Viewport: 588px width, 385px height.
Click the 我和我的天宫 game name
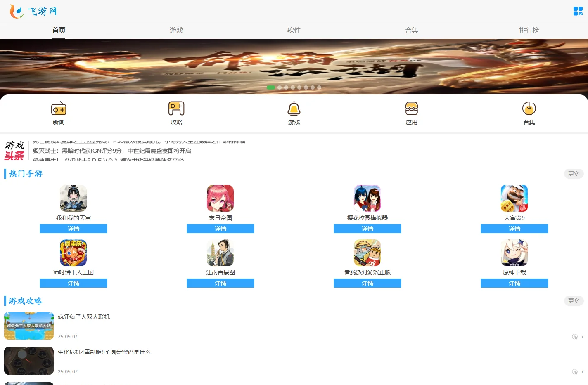pos(73,218)
